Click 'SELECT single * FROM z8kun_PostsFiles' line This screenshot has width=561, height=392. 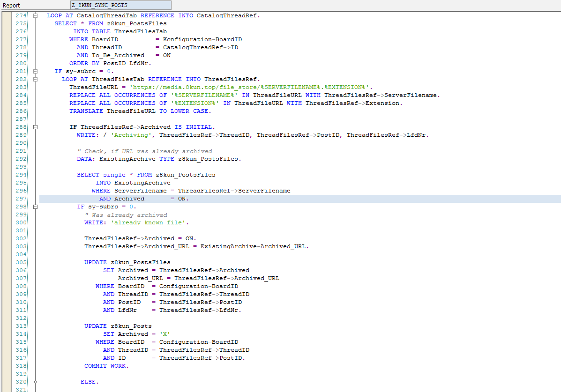(146, 175)
